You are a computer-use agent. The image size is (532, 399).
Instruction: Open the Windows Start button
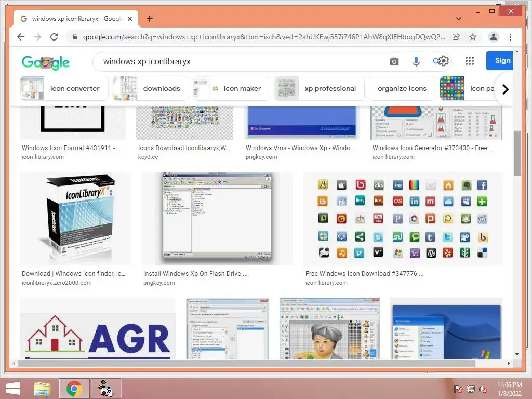pos(13,389)
